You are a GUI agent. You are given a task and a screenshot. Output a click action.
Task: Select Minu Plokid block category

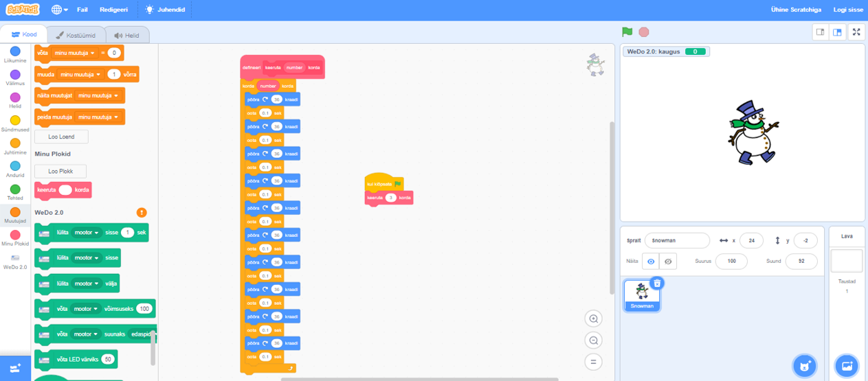pyautogui.click(x=15, y=239)
